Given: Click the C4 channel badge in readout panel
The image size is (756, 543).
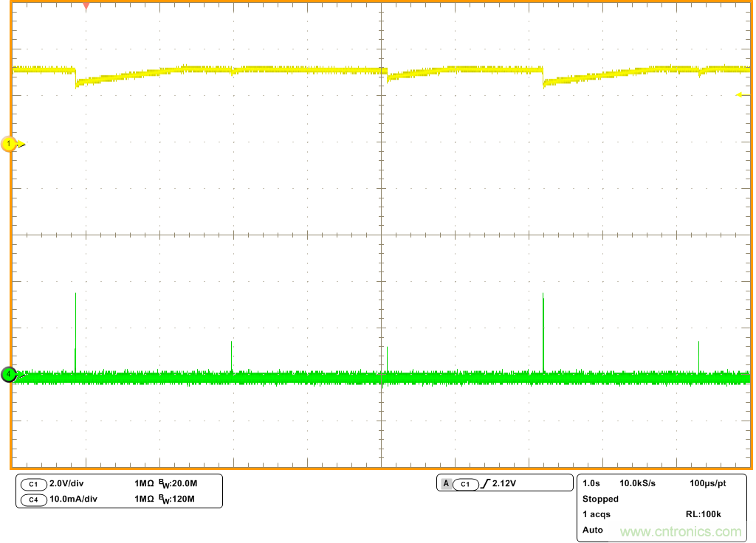Looking at the screenshot, I should click(33, 499).
